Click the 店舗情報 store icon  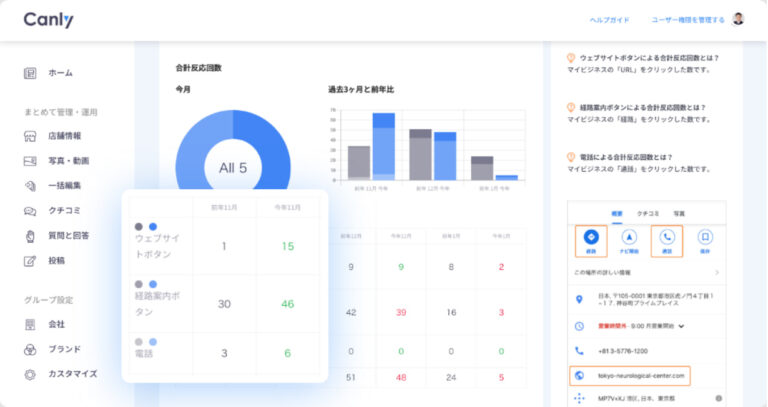click(x=30, y=136)
